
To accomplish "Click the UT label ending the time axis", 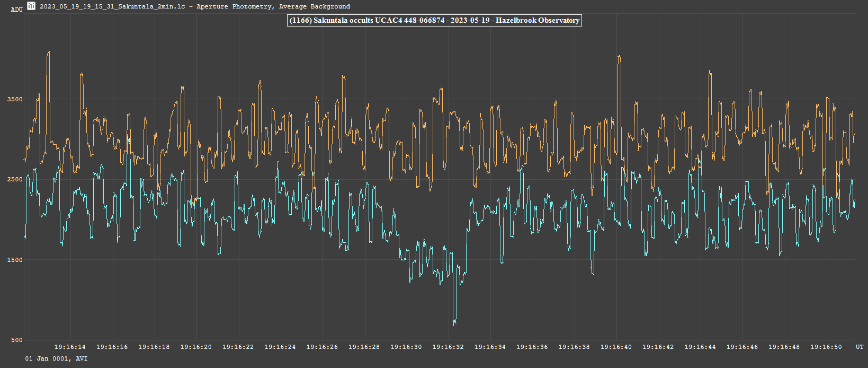I will (860, 347).
